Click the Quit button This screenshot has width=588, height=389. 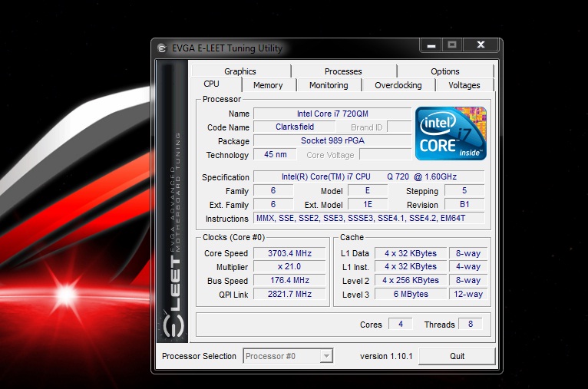(x=457, y=356)
